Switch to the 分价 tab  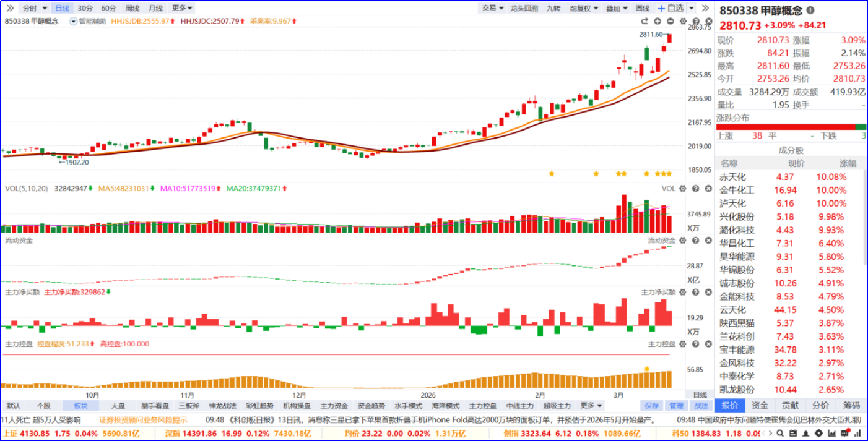click(820, 405)
